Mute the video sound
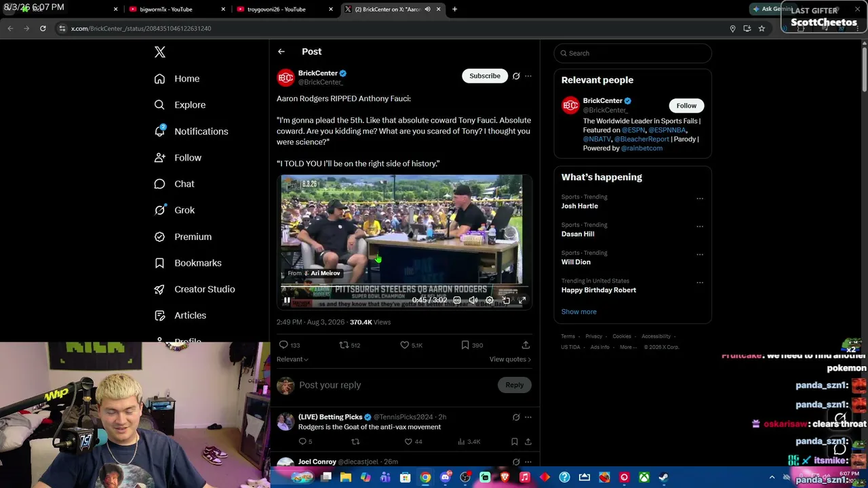 pos(473,300)
